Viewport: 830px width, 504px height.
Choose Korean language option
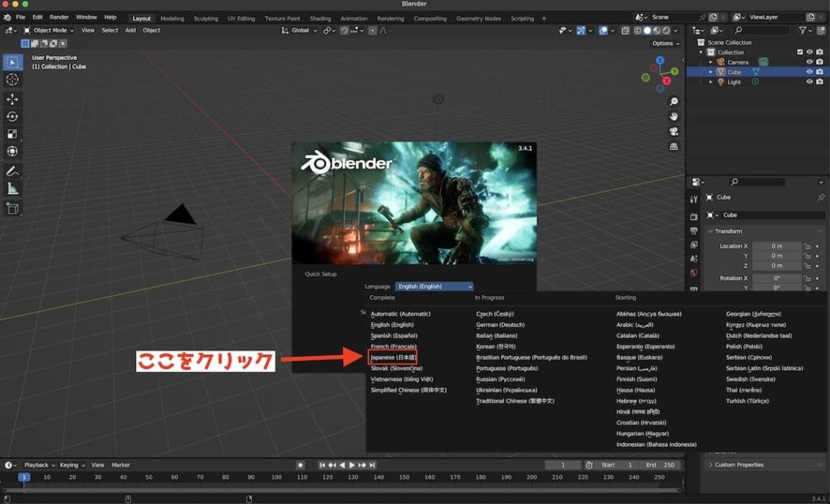pos(496,347)
